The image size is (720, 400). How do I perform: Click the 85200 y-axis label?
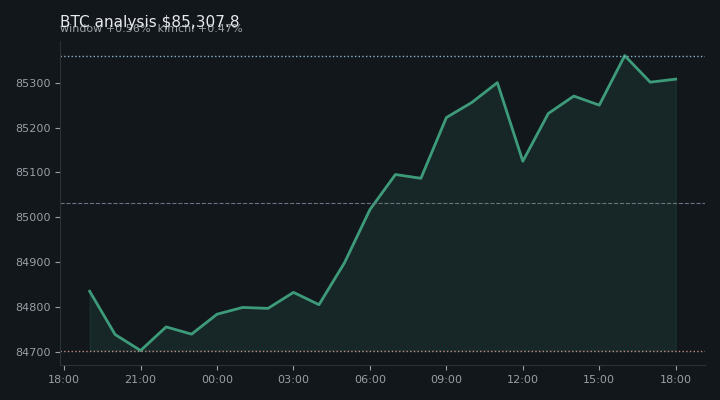[33, 128]
